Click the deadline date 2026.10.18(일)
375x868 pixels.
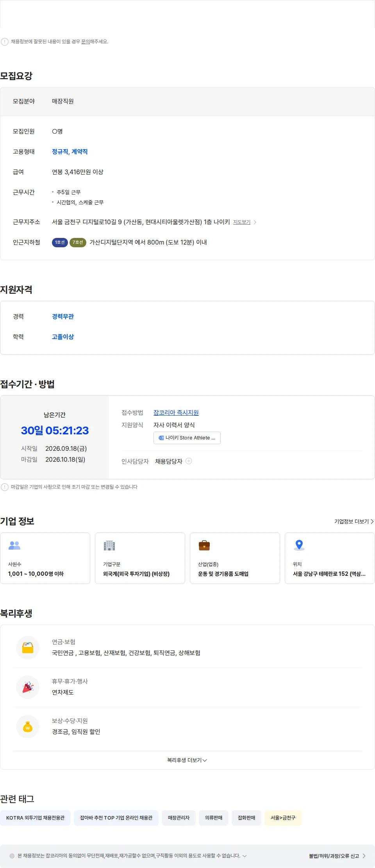click(x=65, y=459)
